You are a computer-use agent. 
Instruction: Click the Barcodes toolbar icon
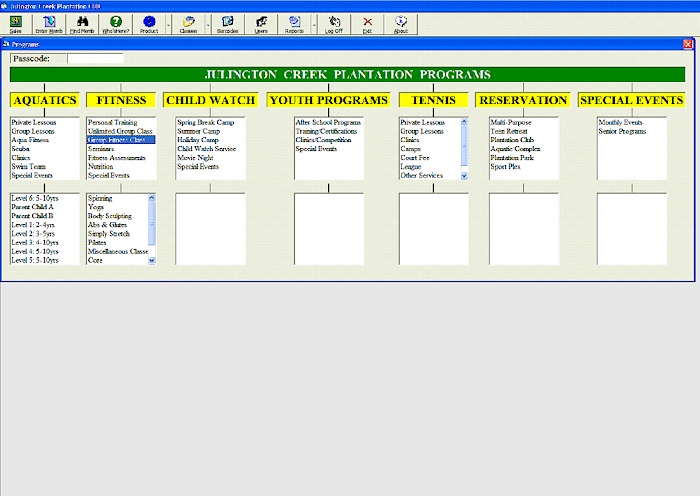pyautogui.click(x=228, y=24)
